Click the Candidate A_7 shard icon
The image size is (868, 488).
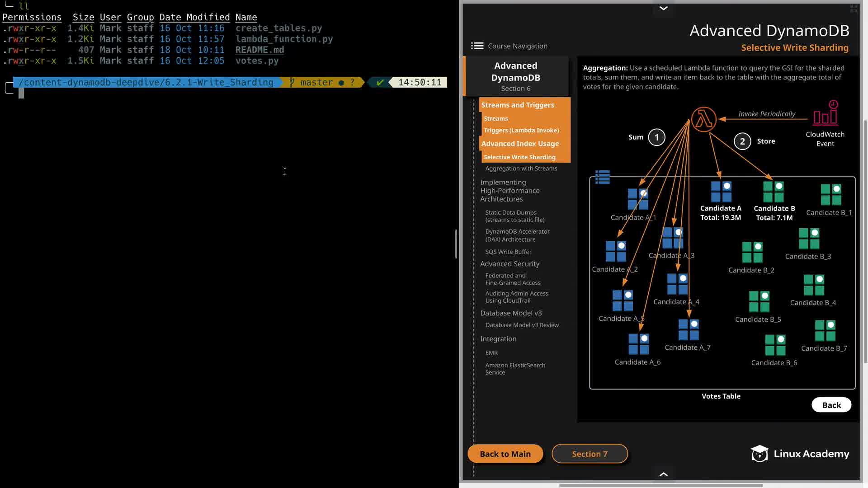coord(689,330)
